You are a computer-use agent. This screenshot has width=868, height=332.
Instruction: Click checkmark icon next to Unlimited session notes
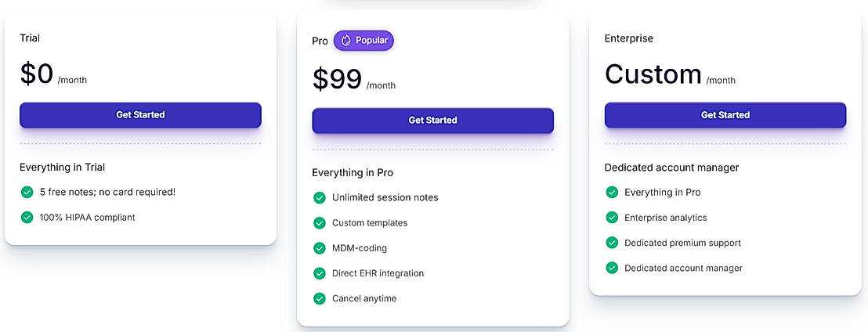tap(320, 197)
